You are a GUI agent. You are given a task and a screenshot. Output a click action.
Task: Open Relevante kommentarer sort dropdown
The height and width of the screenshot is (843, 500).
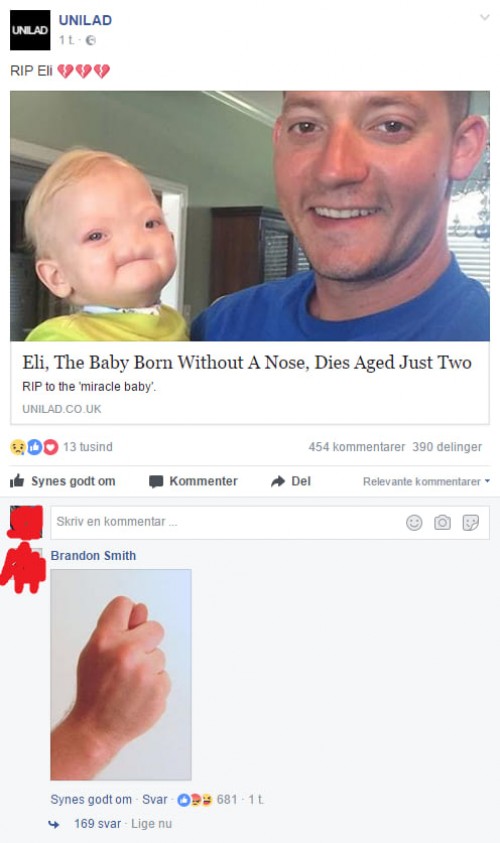point(426,481)
